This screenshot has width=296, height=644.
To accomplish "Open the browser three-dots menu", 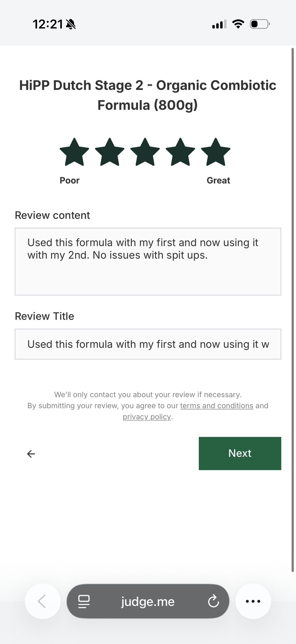I will [x=253, y=601].
